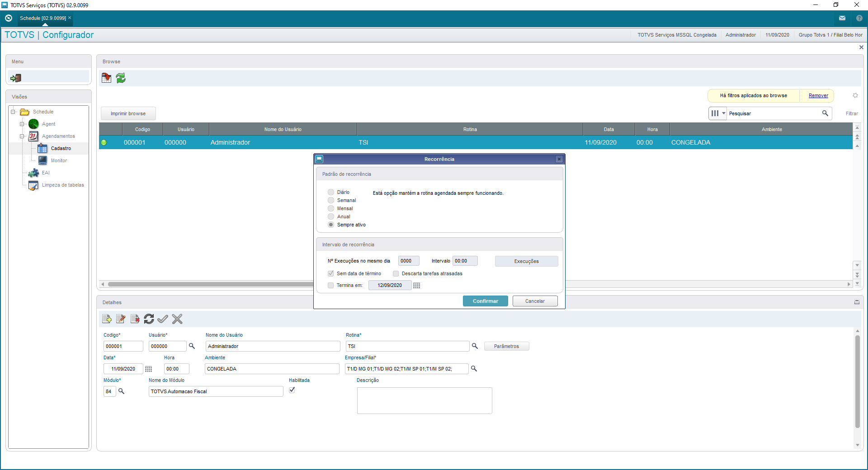Open the search column selector dropdown

718,113
